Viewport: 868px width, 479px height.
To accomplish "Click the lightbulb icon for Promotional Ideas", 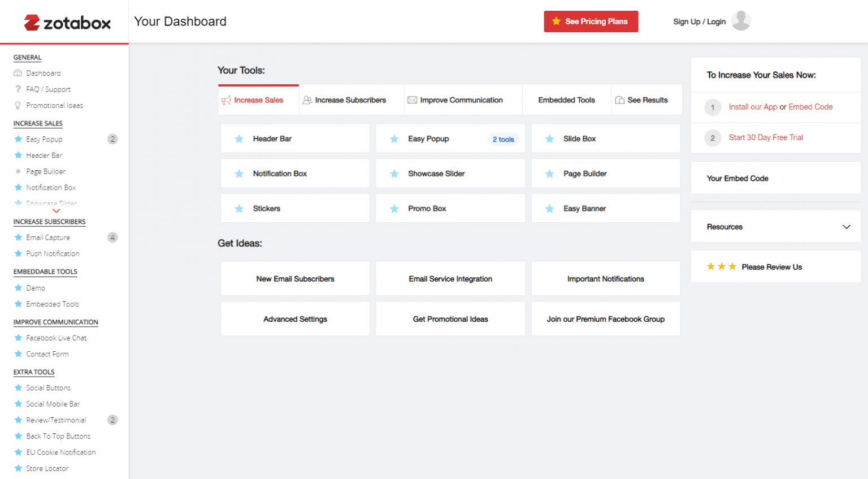I will click(18, 106).
